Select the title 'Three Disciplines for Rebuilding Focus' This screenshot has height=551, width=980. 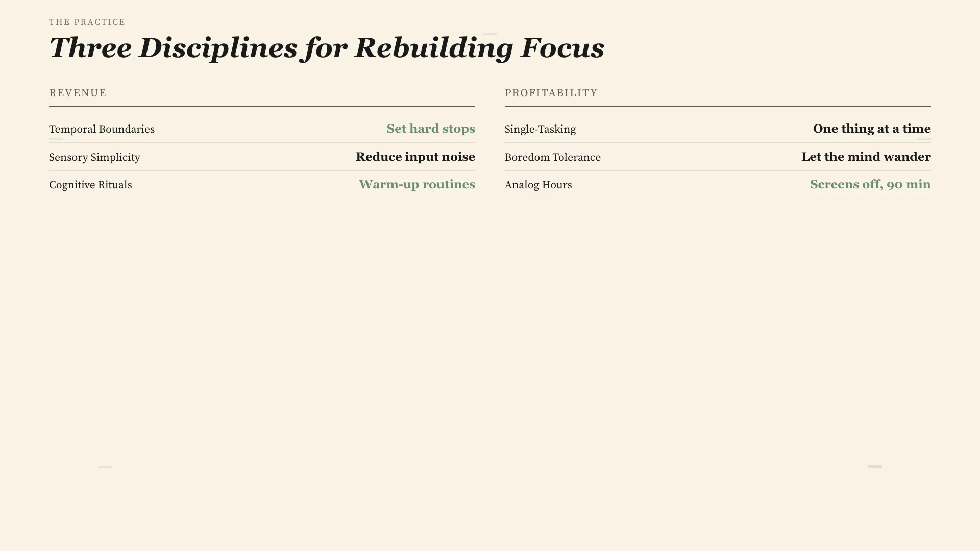coord(327,48)
